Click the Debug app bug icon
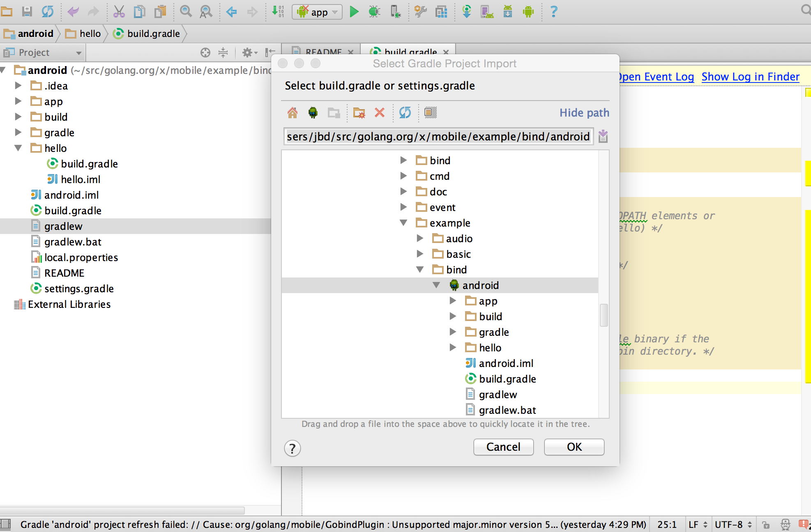This screenshot has width=811, height=532. pyautogui.click(x=374, y=12)
